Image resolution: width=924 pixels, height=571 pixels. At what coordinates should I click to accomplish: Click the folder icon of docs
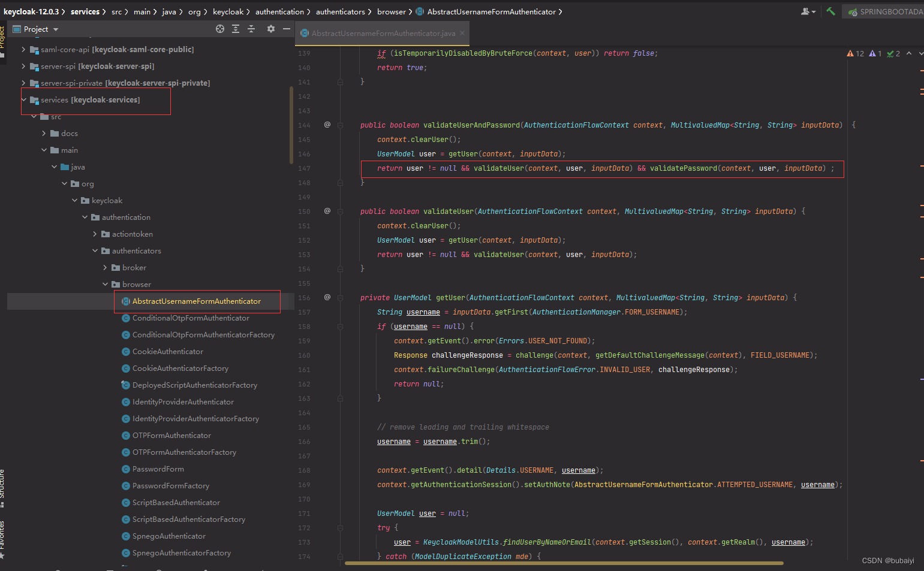pos(55,134)
